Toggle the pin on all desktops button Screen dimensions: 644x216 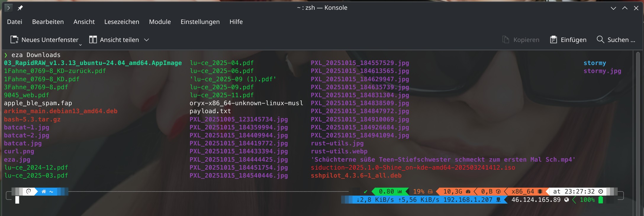pyautogui.click(x=20, y=8)
